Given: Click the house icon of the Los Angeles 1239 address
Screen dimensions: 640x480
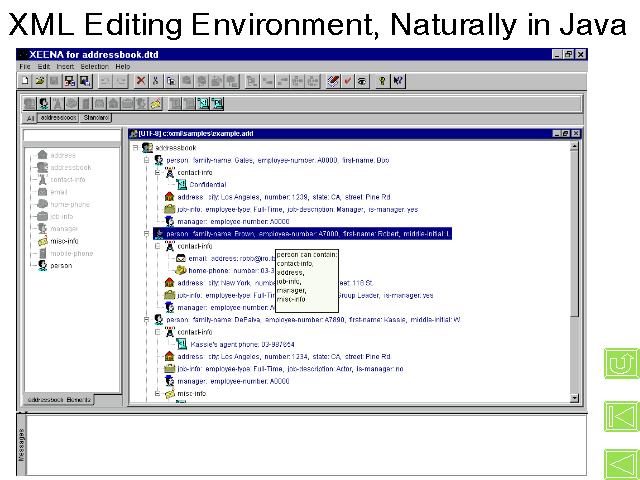Looking at the screenshot, I should pyautogui.click(x=169, y=197).
